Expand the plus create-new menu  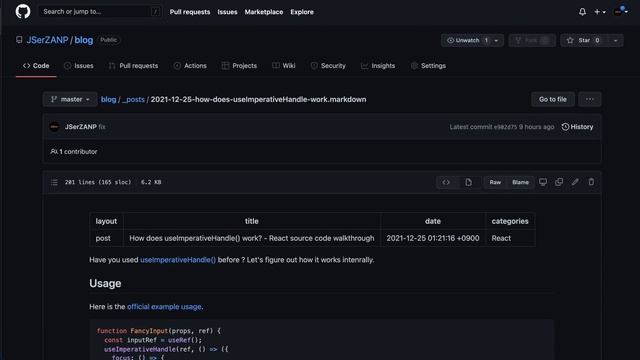click(x=600, y=12)
